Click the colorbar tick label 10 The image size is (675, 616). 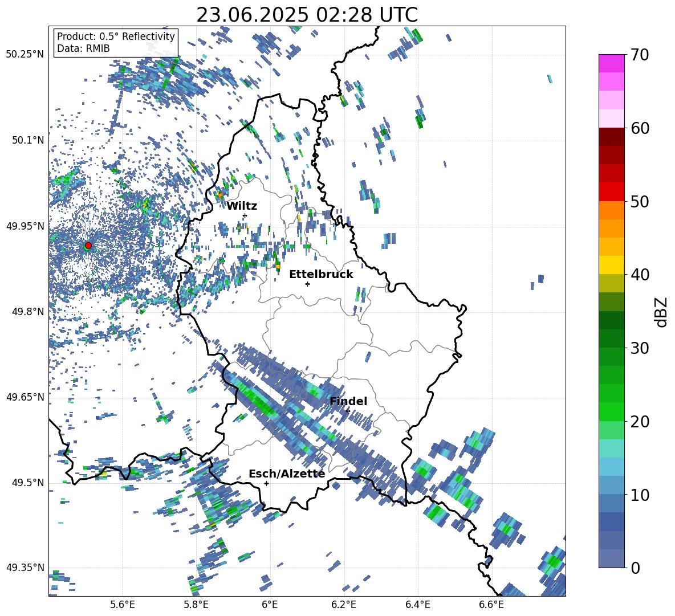640,495
